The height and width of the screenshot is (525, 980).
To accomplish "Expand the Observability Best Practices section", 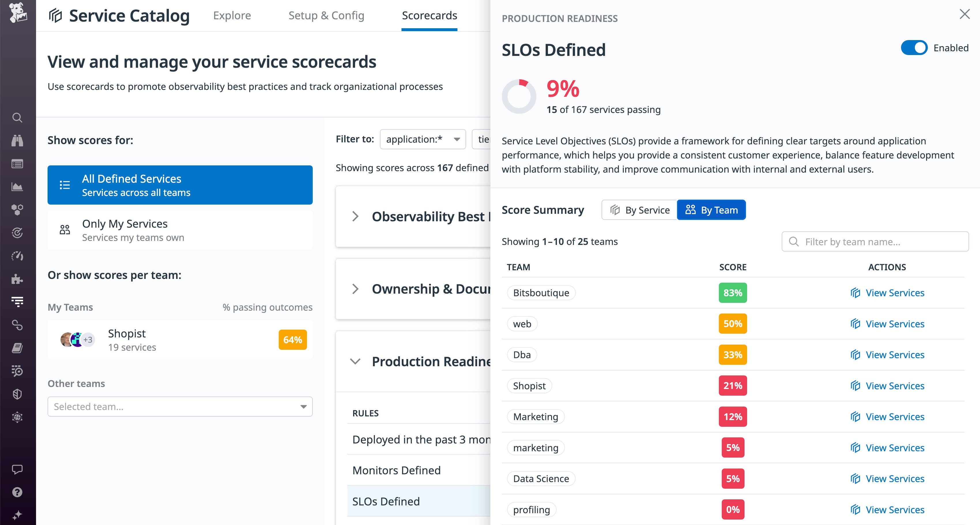I will 356,216.
